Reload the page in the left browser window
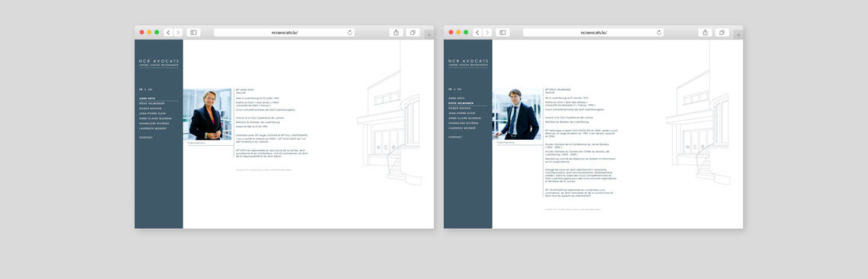 [x=349, y=33]
